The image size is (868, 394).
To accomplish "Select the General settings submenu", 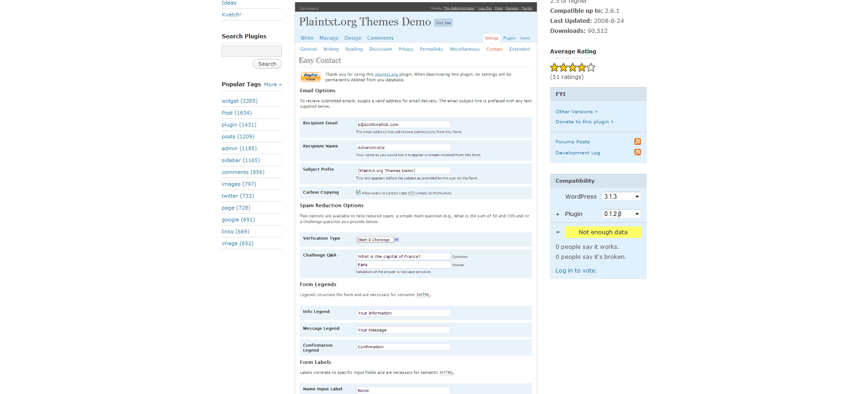I will (x=308, y=49).
